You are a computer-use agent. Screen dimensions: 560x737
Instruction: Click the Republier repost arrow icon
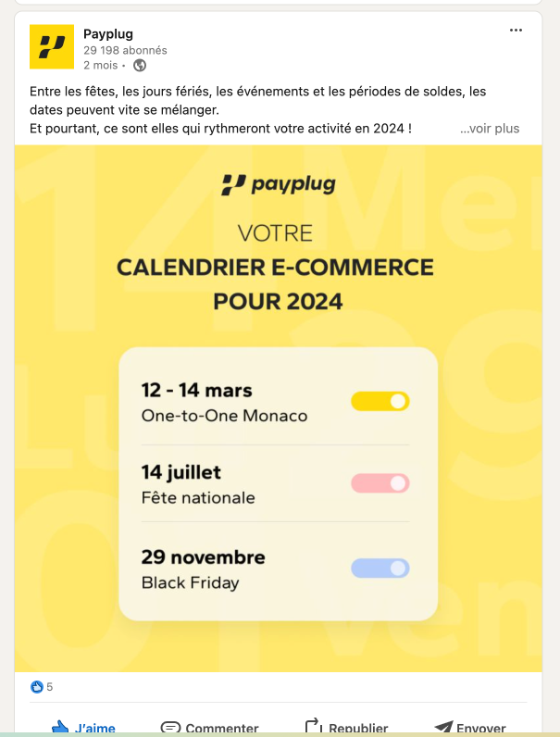(314, 726)
